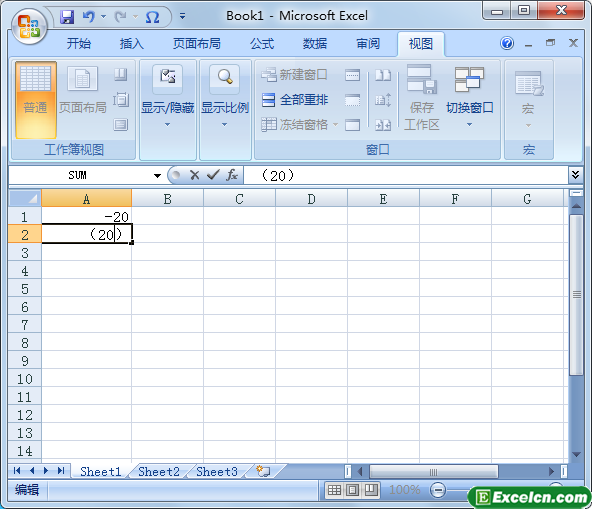
Task: Switch to the Sheet2 worksheet tab
Action: 159,472
